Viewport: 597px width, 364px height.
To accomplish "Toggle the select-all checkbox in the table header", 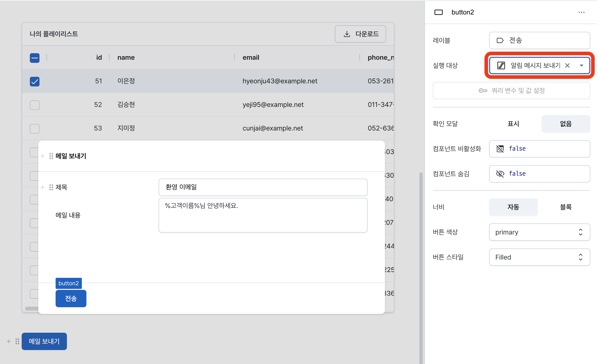I will [x=35, y=58].
